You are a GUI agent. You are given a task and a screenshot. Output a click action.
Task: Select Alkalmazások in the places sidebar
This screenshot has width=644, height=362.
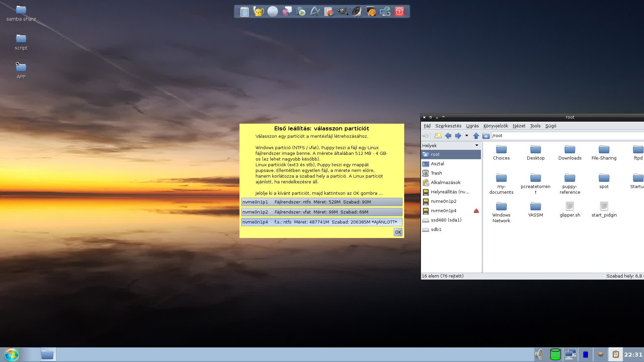pos(451,183)
